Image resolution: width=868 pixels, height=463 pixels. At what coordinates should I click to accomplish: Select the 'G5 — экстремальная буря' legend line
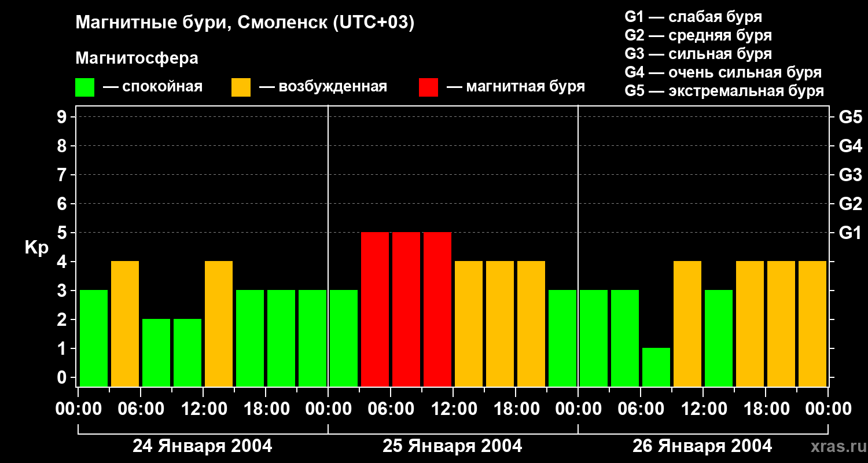[724, 91]
